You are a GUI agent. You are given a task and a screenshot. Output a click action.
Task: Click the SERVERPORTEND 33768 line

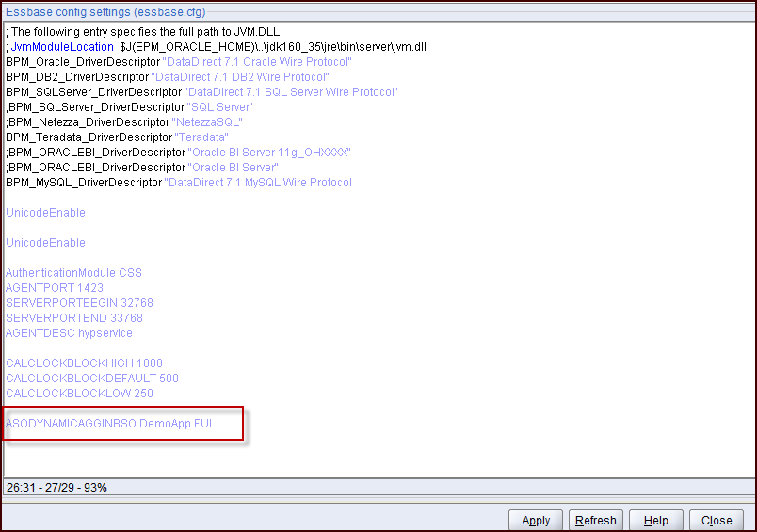coord(74,317)
